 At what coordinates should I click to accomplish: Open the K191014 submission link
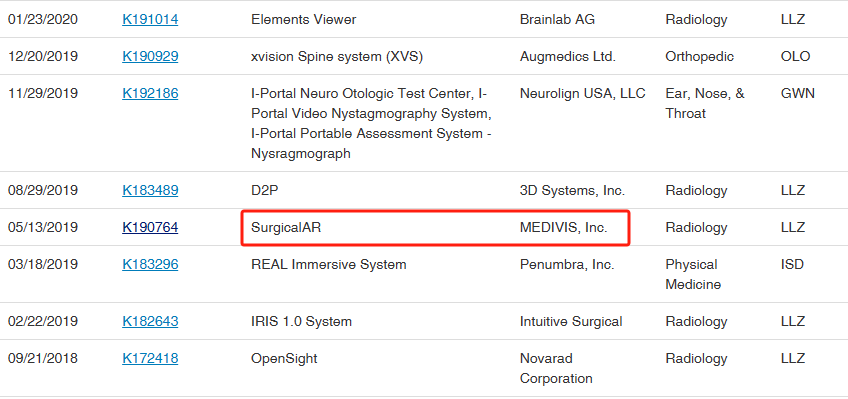point(150,20)
